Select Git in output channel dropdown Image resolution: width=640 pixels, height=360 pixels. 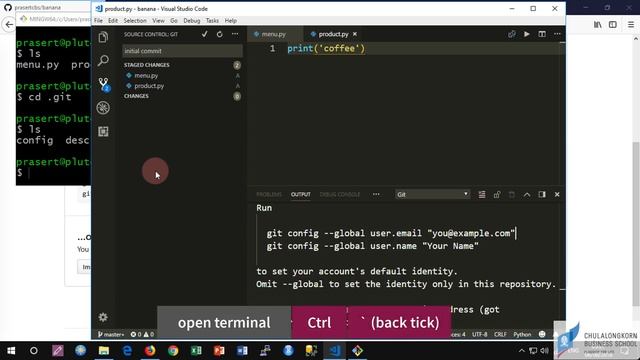point(432,195)
